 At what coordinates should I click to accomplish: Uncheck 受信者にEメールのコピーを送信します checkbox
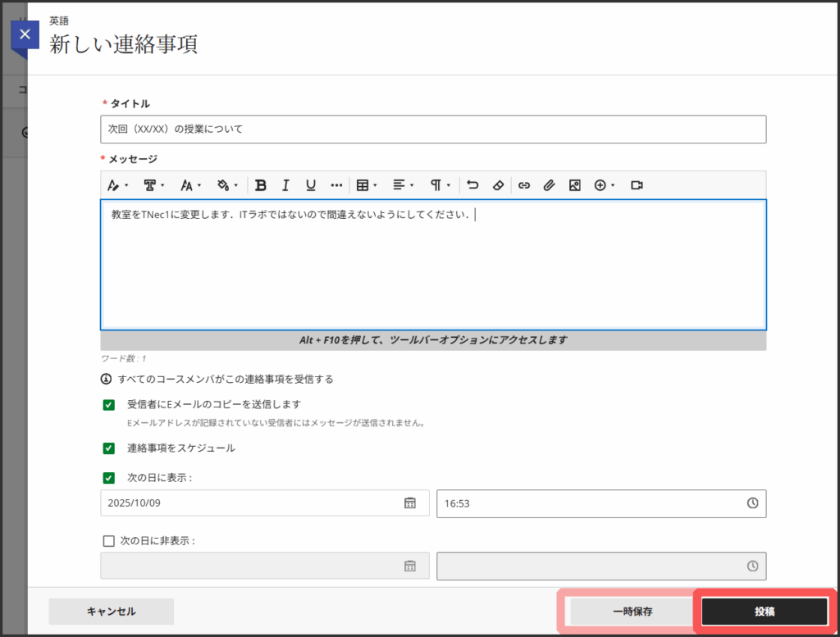coord(109,405)
